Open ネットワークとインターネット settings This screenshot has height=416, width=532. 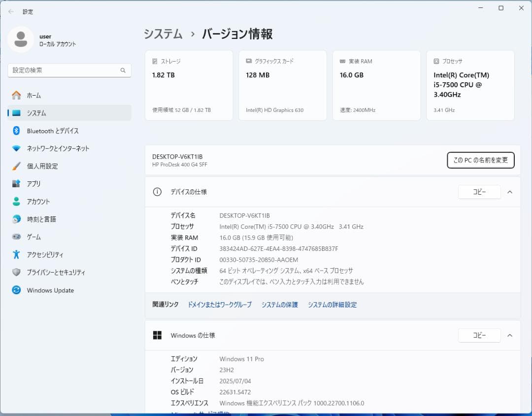pos(53,148)
